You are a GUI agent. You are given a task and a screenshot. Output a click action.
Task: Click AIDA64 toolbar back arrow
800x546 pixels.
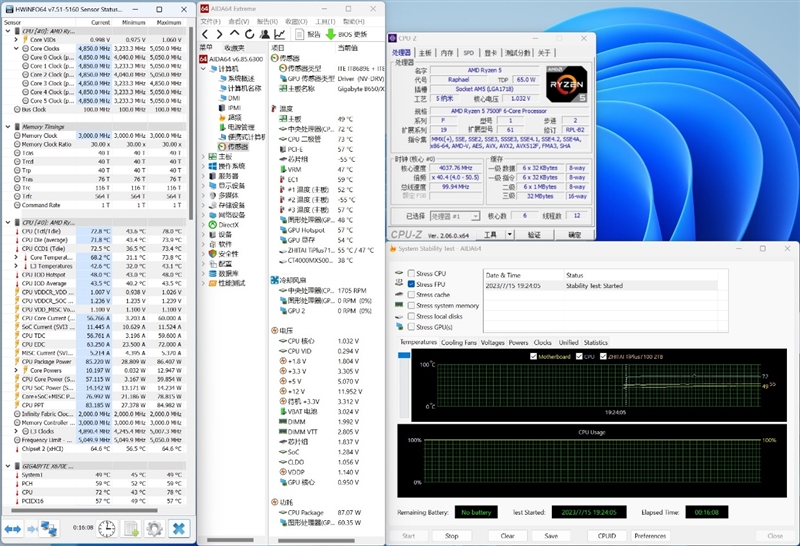[x=205, y=34]
